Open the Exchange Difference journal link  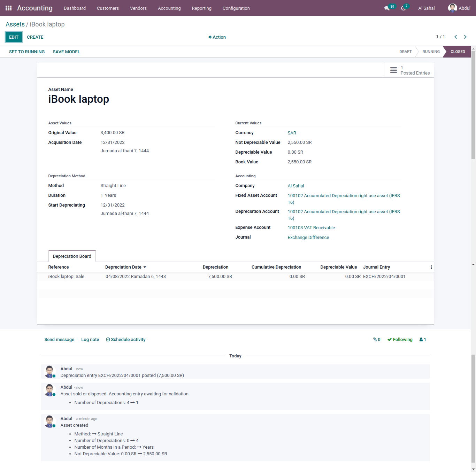coord(308,238)
